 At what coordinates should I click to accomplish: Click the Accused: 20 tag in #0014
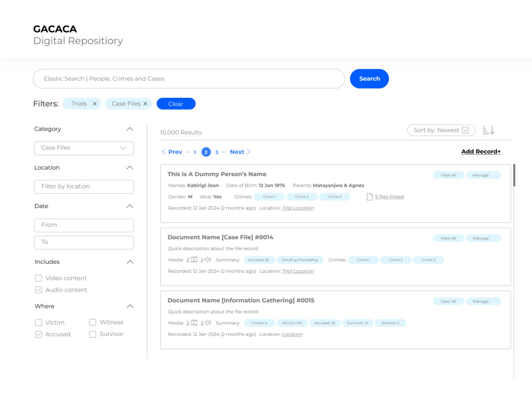[x=259, y=260]
